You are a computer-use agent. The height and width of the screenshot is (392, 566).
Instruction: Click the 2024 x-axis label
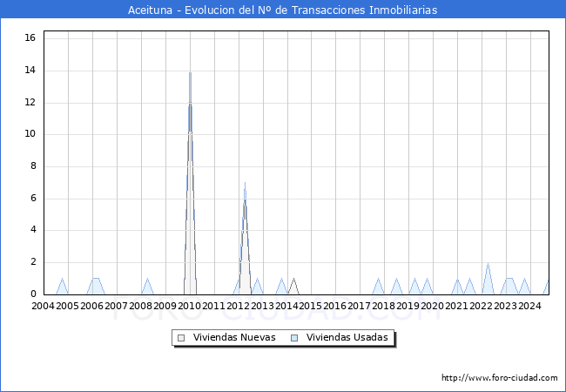point(530,306)
